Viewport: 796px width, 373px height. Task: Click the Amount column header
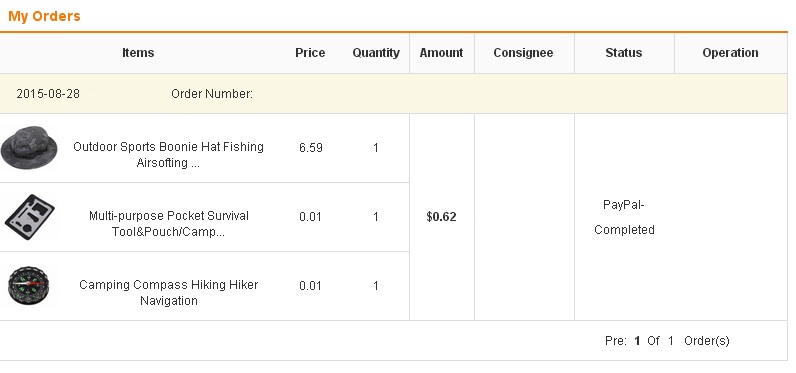click(x=441, y=53)
